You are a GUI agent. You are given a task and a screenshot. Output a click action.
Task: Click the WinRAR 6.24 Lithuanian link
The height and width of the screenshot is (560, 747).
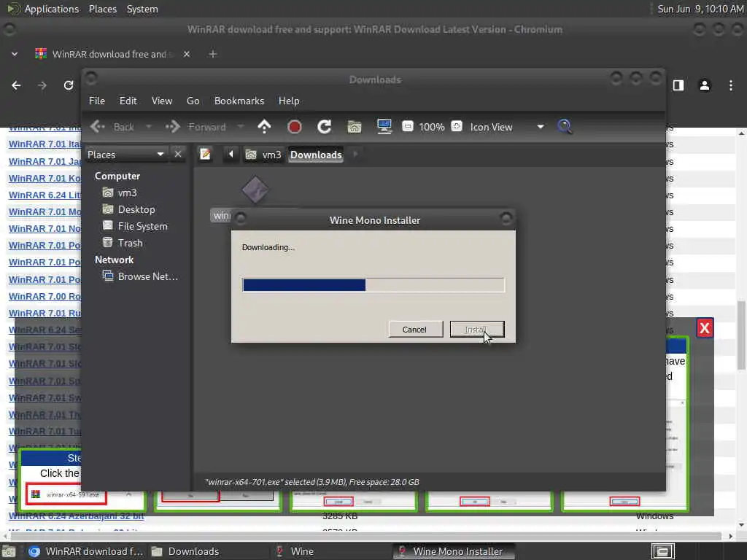tap(44, 195)
